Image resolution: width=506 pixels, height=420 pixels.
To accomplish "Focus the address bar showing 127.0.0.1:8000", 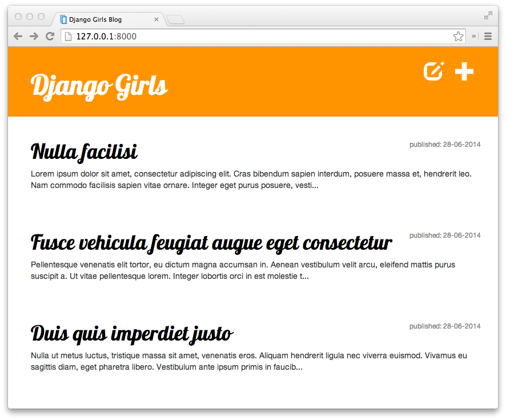I will [257, 37].
